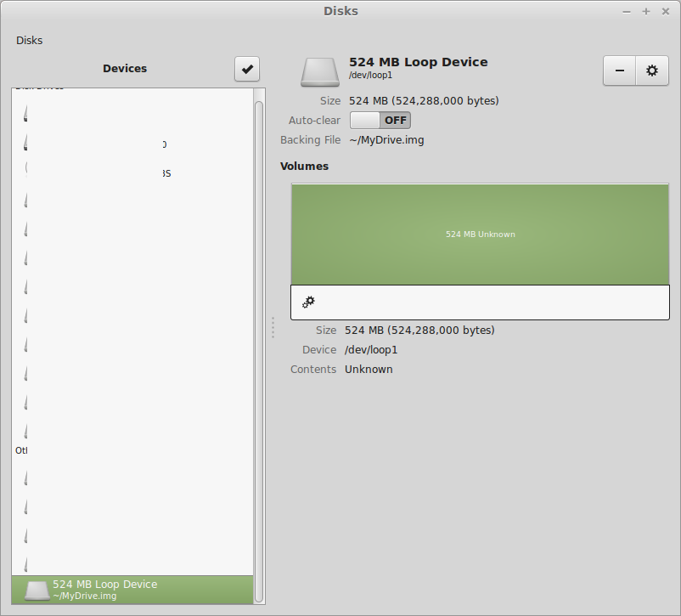Open volume options via small gears icon
The image size is (681, 616).
309,302
